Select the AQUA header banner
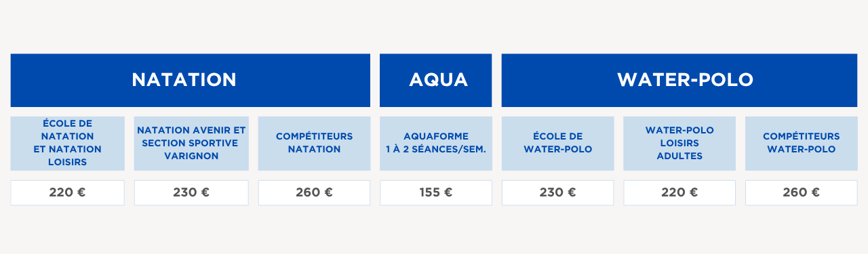The image size is (868, 254). click(x=435, y=80)
